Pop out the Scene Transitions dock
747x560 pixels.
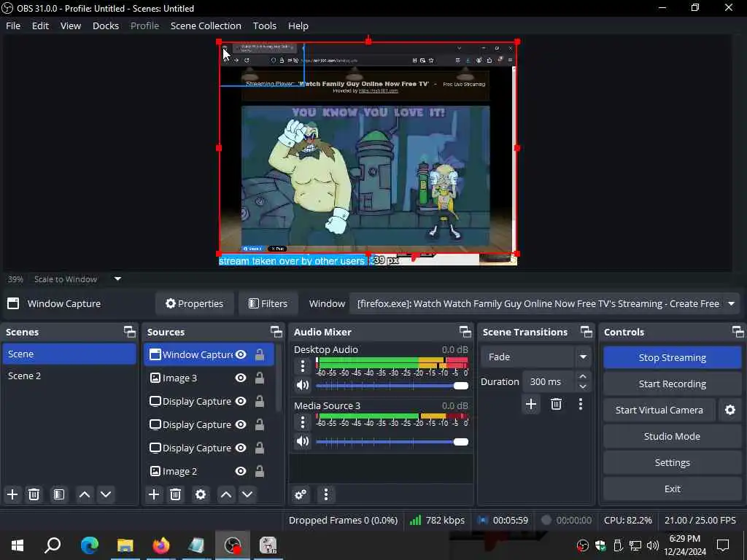pos(587,332)
